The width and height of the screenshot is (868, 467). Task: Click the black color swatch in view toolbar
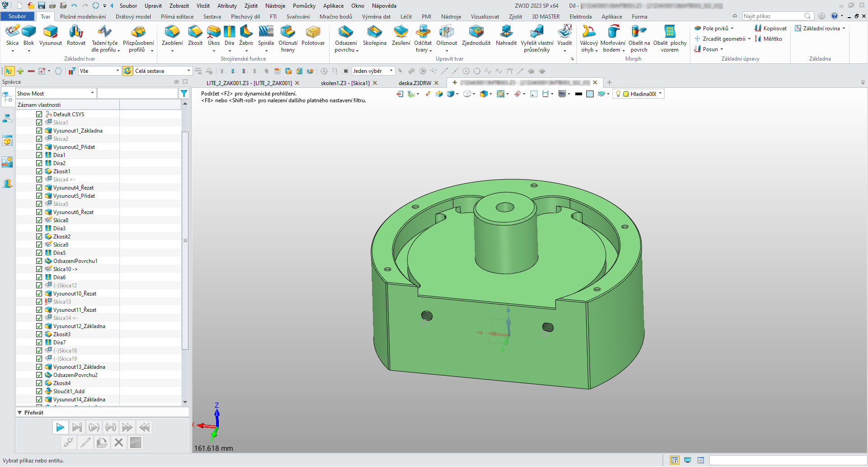tap(579, 94)
